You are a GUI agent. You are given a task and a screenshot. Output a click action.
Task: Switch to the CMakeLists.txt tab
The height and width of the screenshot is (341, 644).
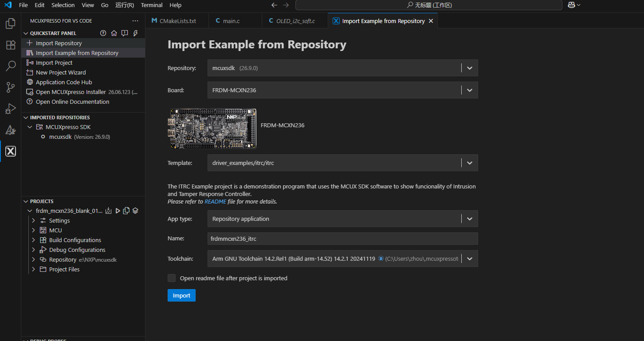pos(177,21)
